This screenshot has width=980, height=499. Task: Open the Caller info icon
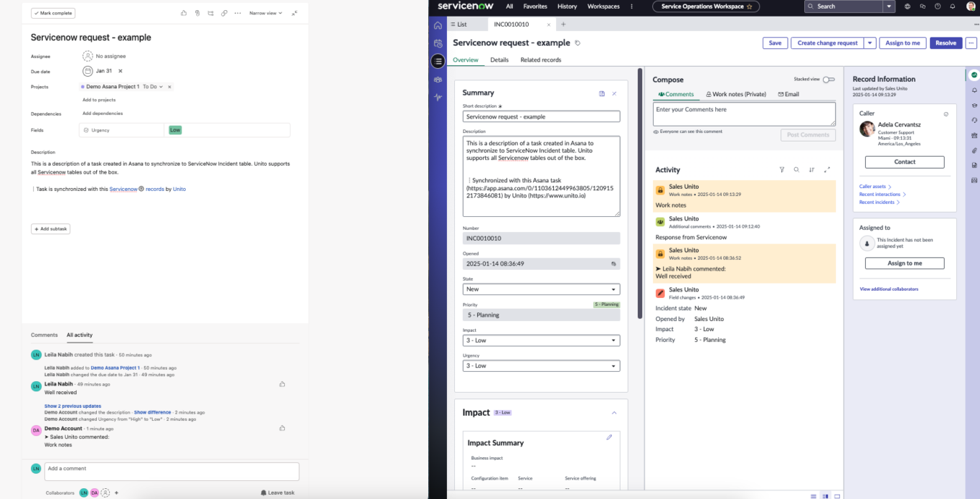pos(946,114)
